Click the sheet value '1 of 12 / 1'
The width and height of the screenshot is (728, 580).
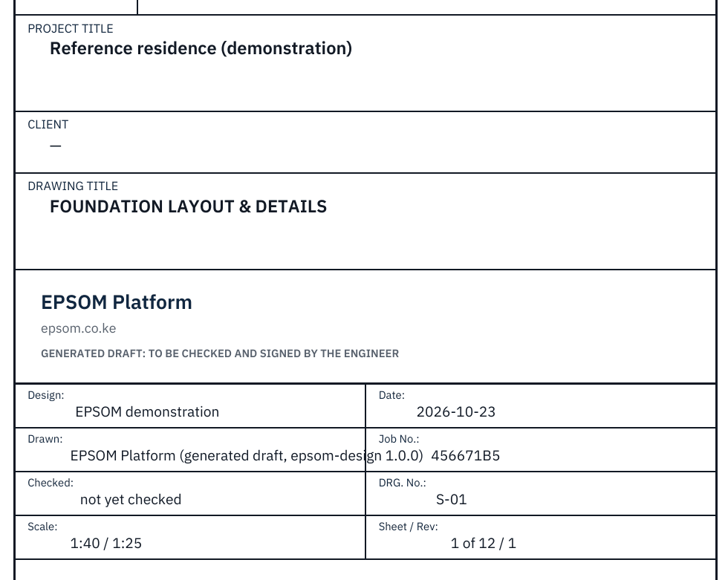pyautogui.click(x=484, y=544)
